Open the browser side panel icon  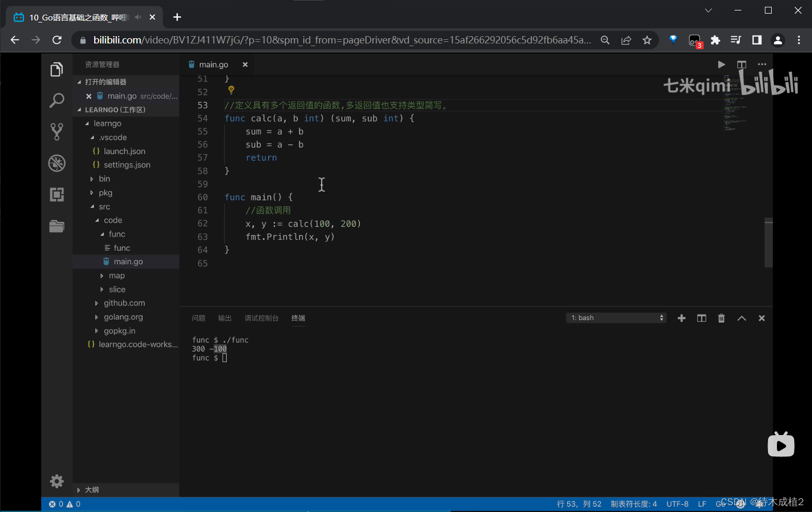pyautogui.click(x=757, y=40)
